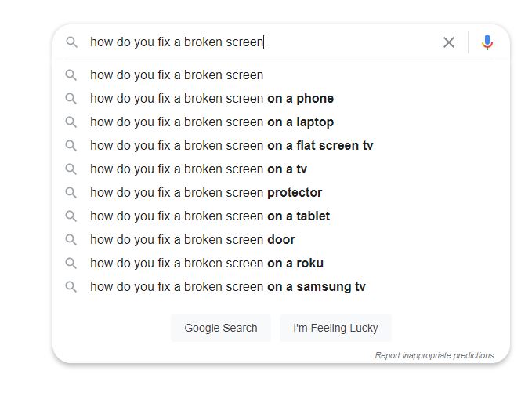Screen dimensions: 532x418
Task: Choose the 'screen door' suggestion text
Action: pyautogui.click(x=193, y=240)
